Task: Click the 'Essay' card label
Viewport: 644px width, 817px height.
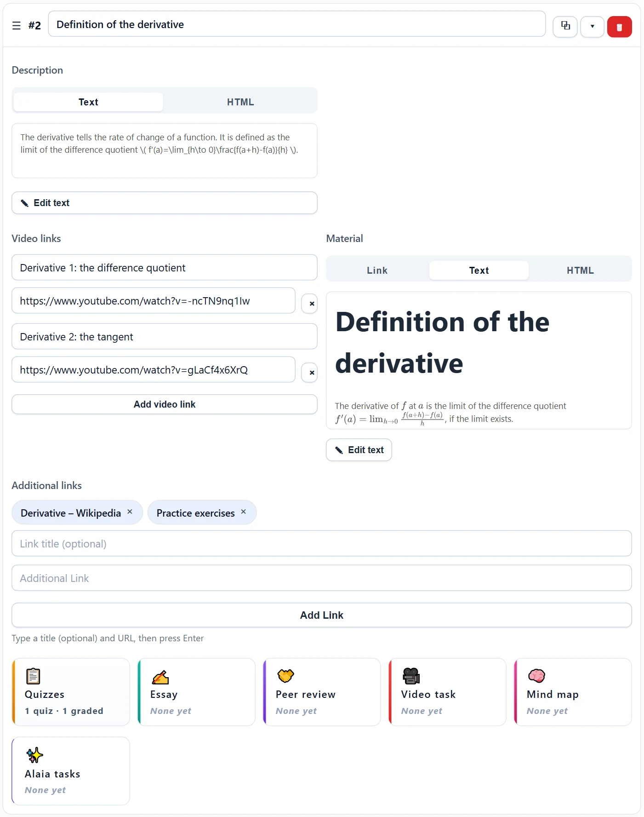Action: (164, 694)
